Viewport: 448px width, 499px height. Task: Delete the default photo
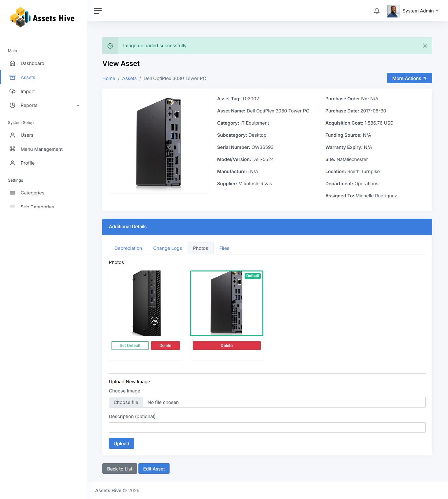coord(227,346)
